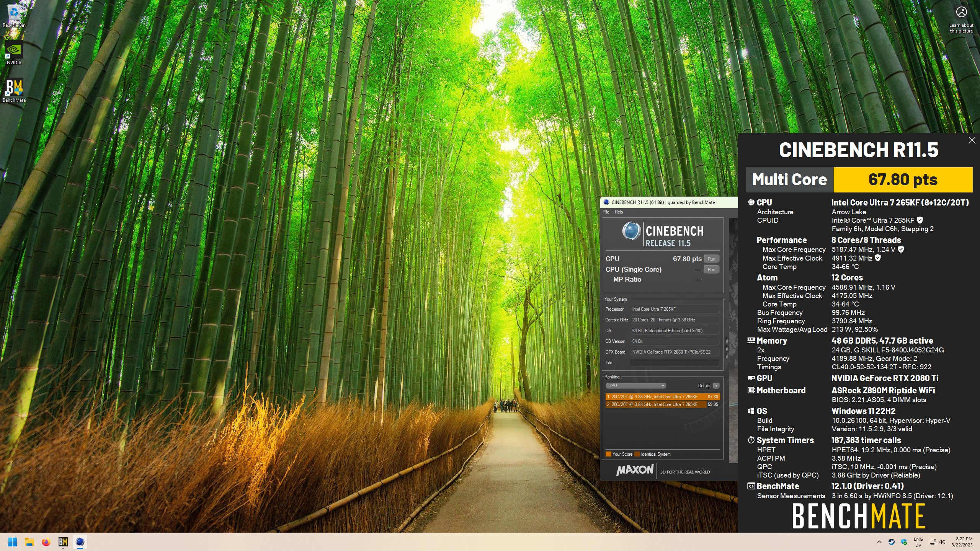
Task: Click the Max Core Frequency 5187.47 MHz shield
Action: pyautogui.click(x=901, y=249)
